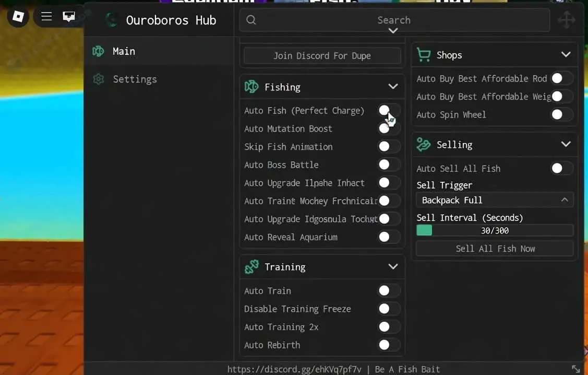Enable Auto Boss Battle

coord(389,165)
